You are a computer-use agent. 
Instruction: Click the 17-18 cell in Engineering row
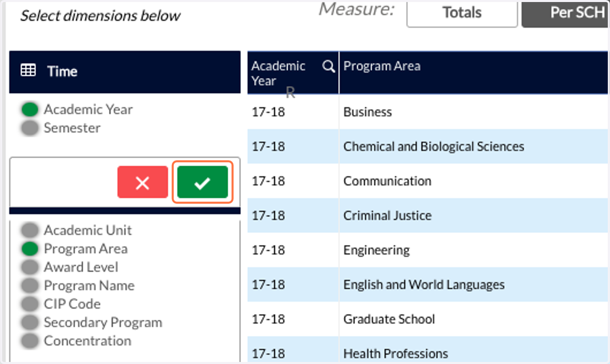click(293, 250)
